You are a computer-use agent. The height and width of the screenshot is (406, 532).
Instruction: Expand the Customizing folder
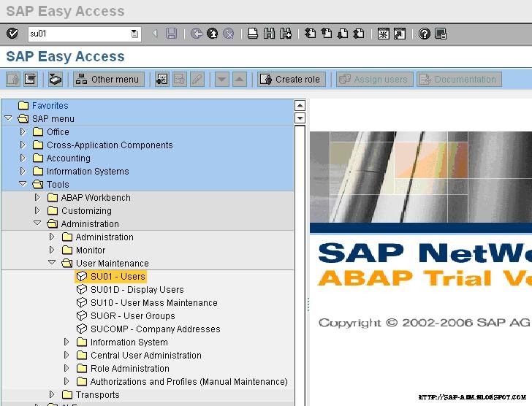(37, 210)
